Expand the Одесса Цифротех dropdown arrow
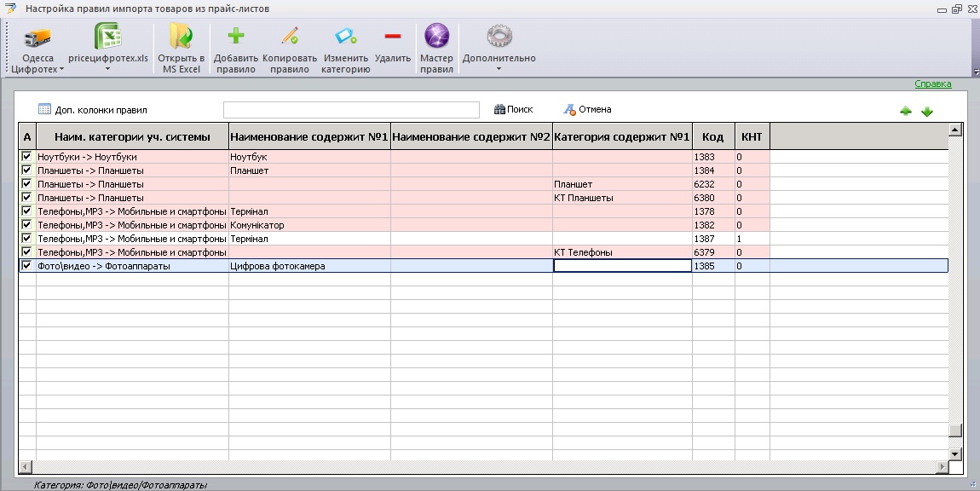This screenshot has height=491, width=980. pyautogui.click(x=61, y=69)
